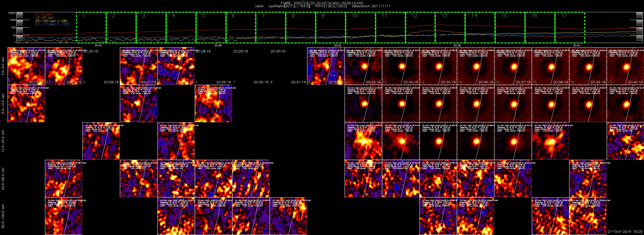The image size is (644, 235).
Task: Click the 20:36 tick label on time axis
Action: tap(457, 45)
